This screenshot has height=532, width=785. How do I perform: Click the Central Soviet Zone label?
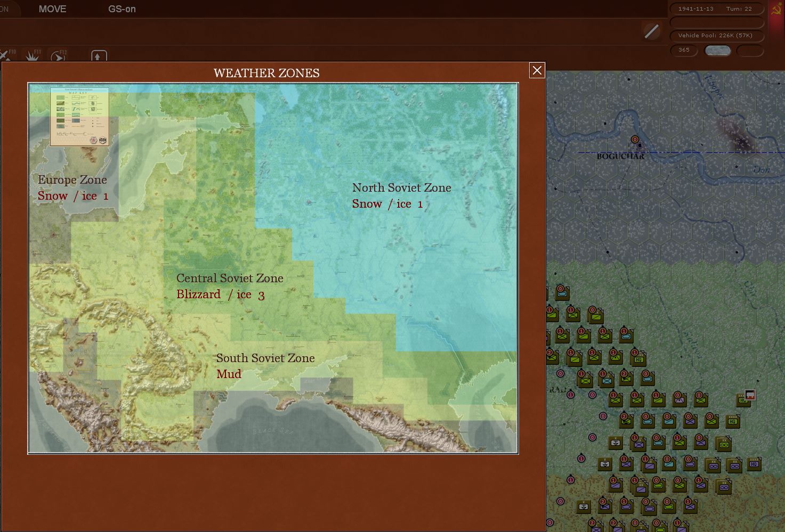pos(230,279)
